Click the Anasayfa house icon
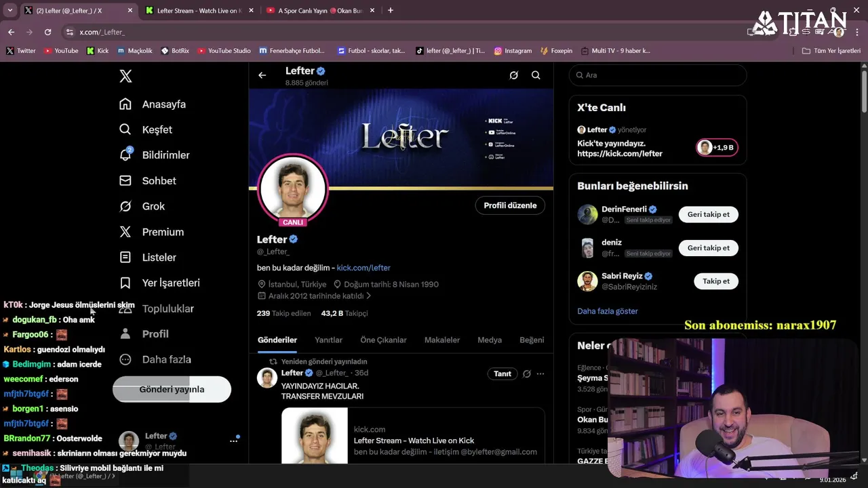The width and height of the screenshot is (868, 488). pos(125,104)
